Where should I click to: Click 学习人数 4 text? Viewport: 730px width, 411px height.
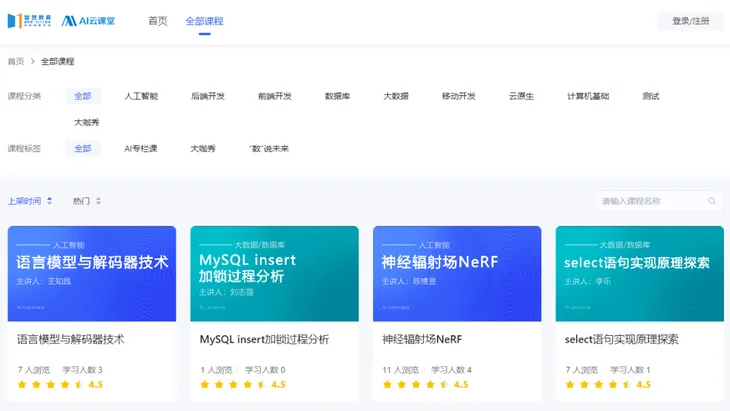[452, 370]
